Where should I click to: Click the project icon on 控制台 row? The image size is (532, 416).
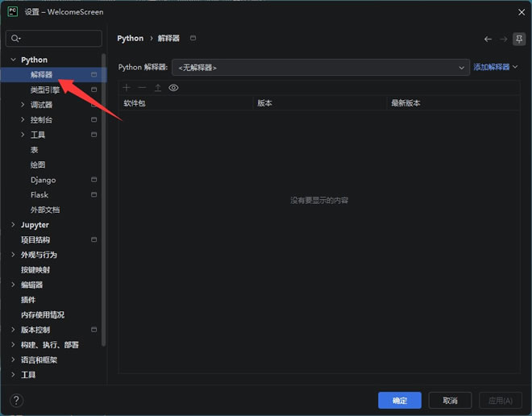(94, 119)
